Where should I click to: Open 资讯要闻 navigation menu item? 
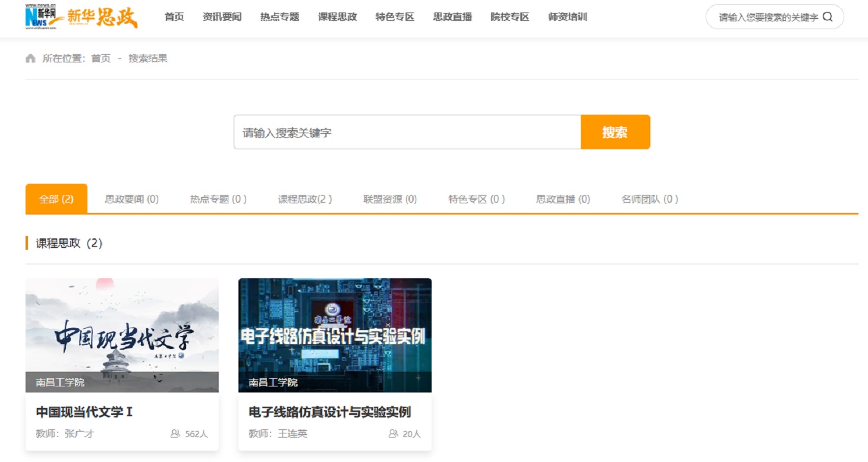point(222,17)
